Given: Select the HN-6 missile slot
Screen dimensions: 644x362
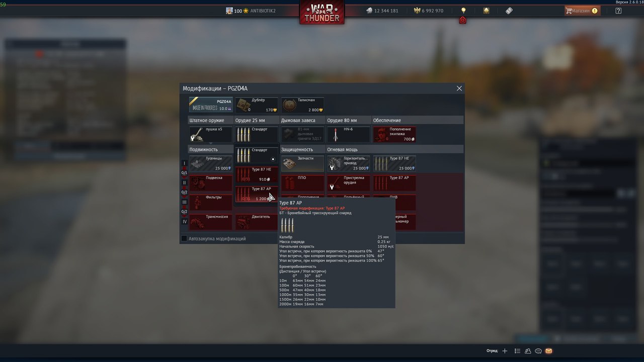Looking at the screenshot, I should coord(348,134).
